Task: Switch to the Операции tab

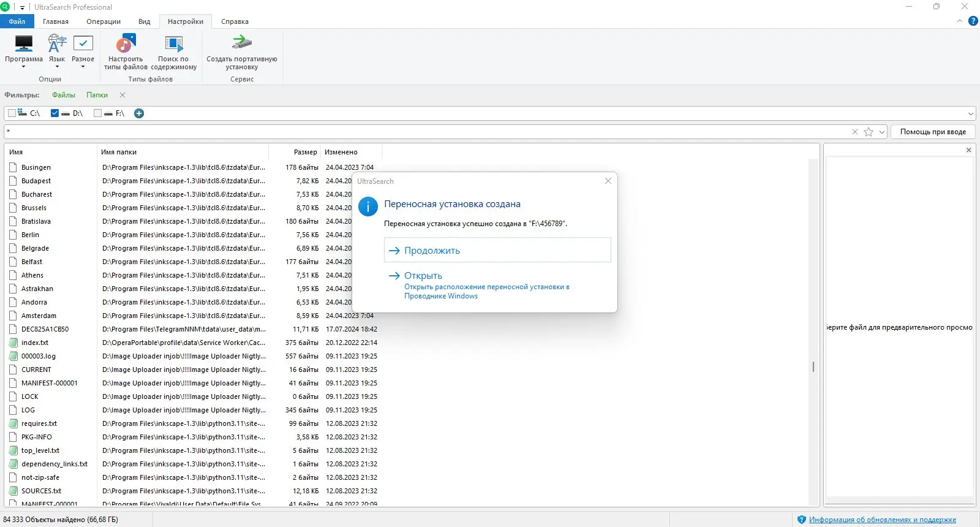Action: [x=104, y=21]
